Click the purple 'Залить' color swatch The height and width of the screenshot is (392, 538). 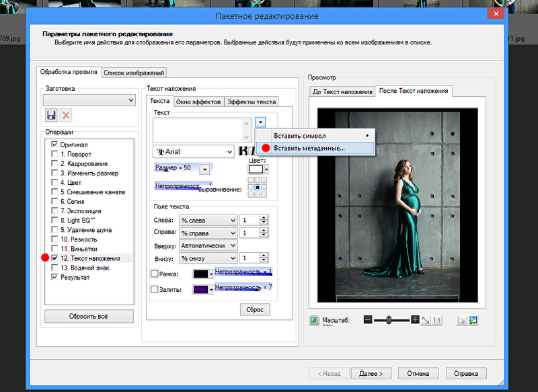pyautogui.click(x=200, y=289)
